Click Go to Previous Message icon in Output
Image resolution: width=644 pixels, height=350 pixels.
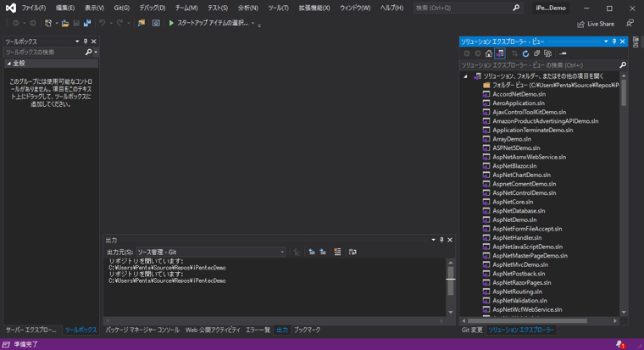312,252
